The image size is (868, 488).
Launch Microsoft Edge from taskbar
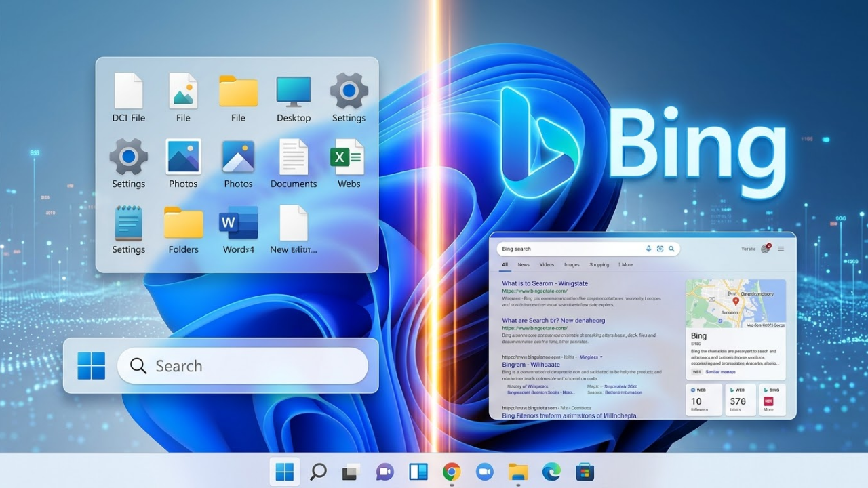coord(551,472)
